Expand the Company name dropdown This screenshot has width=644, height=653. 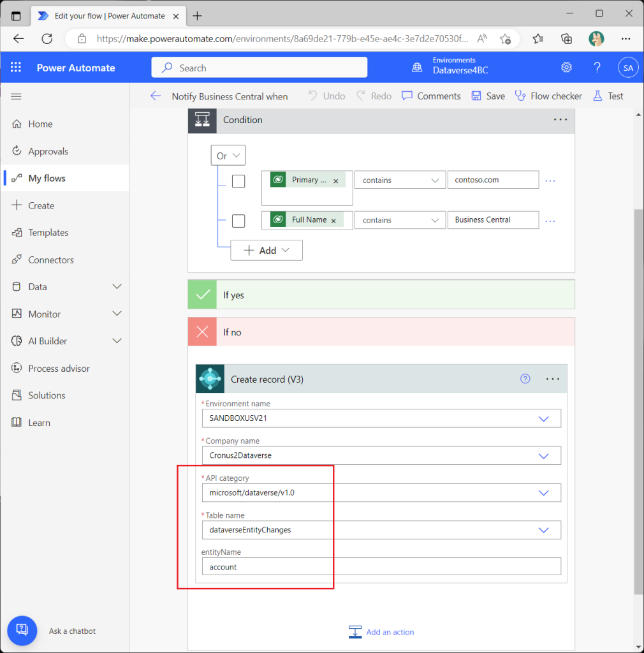click(543, 456)
